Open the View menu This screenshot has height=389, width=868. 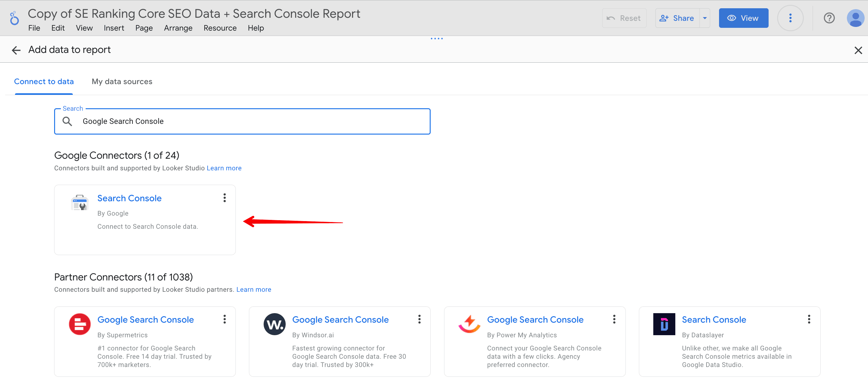pyautogui.click(x=84, y=28)
